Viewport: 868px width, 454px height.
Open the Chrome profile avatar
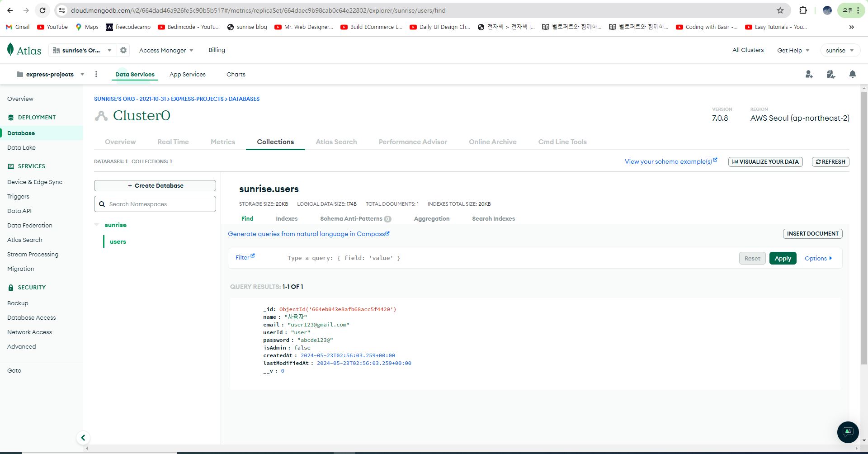[x=827, y=10]
